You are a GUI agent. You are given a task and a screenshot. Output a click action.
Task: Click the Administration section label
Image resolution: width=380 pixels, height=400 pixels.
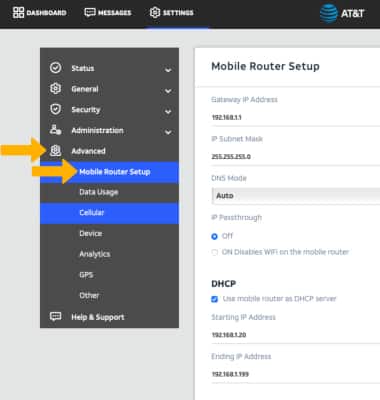click(x=97, y=130)
